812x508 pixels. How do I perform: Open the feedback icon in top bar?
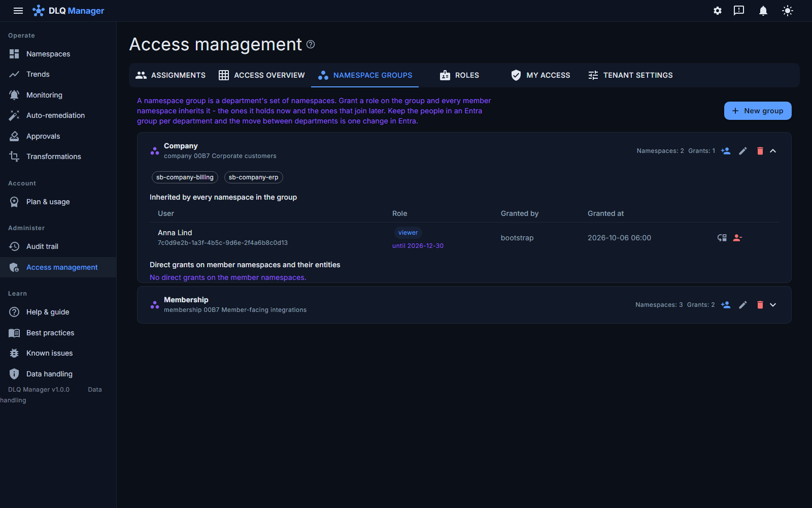pyautogui.click(x=739, y=11)
